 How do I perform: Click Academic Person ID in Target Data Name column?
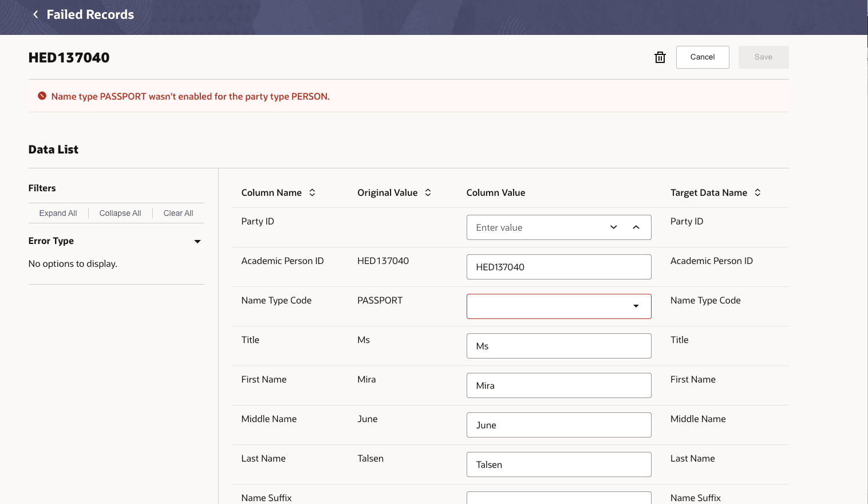point(712,261)
